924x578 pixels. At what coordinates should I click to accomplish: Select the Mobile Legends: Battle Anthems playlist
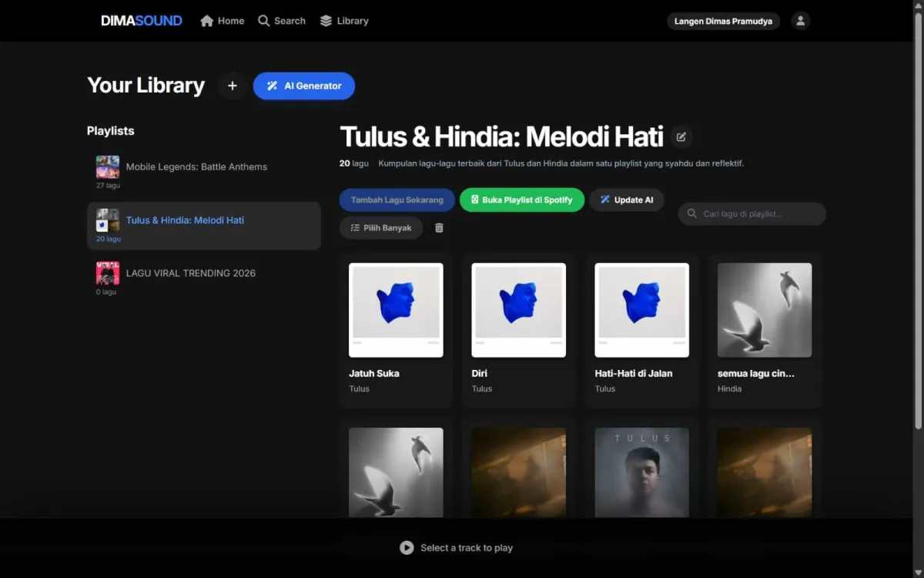pyautogui.click(x=203, y=173)
